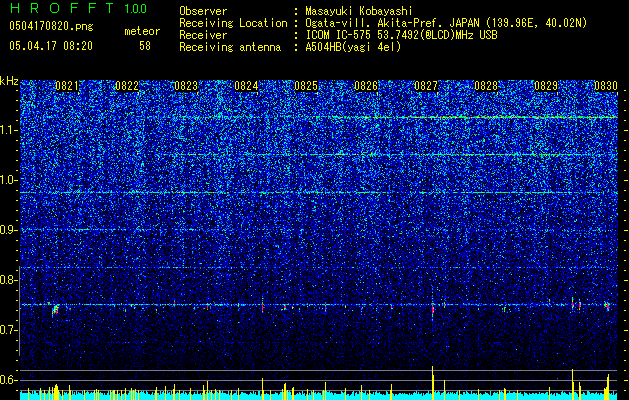Click the 1.1 kHz axis label
This screenshot has width=629, height=400.
[x=9, y=130]
